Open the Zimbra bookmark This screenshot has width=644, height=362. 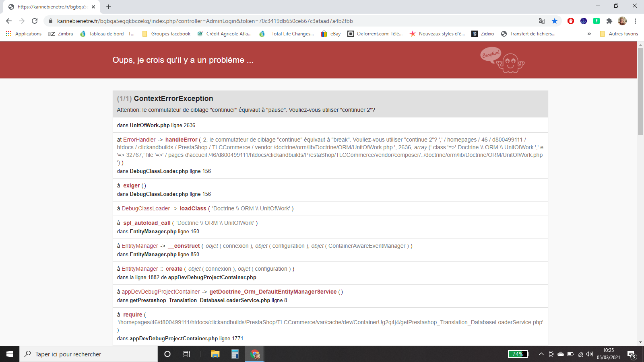click(x=61, y=34)
